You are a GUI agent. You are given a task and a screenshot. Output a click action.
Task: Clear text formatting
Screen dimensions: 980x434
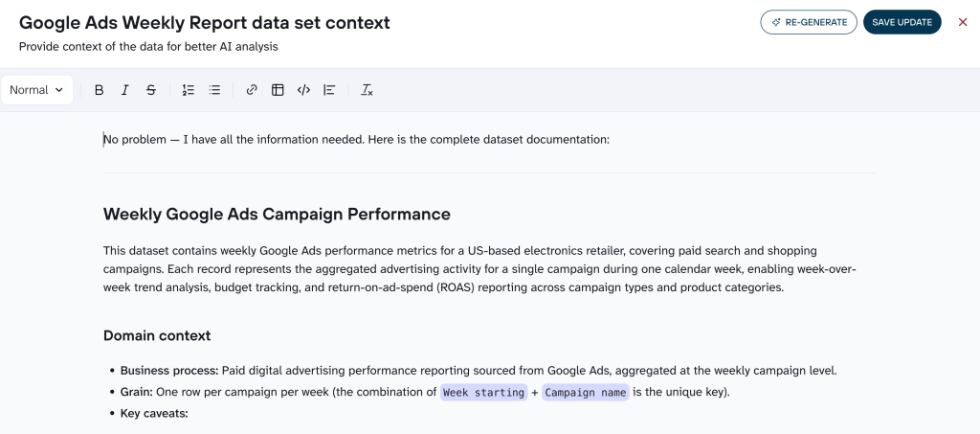[x=367, y=90]
